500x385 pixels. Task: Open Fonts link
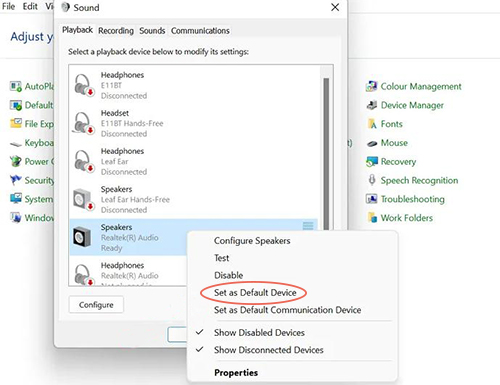pyautogui.click(x=392, y=124)
